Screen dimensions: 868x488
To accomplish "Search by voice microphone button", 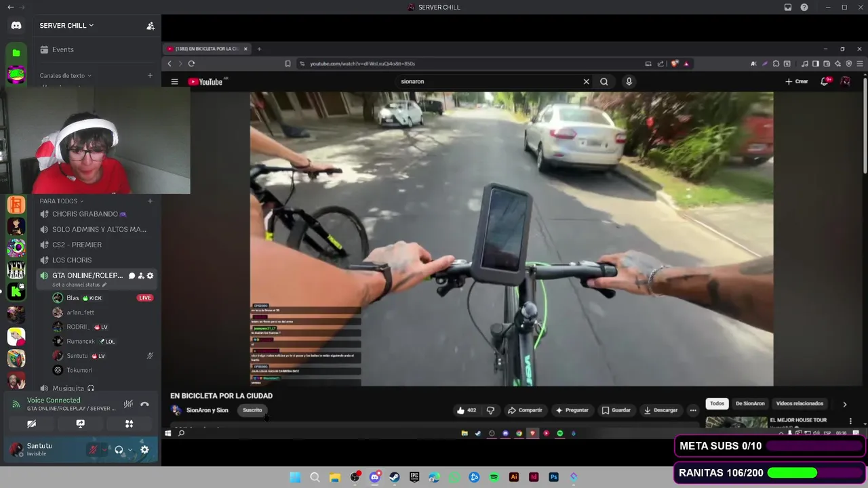I will pos(629,82).
